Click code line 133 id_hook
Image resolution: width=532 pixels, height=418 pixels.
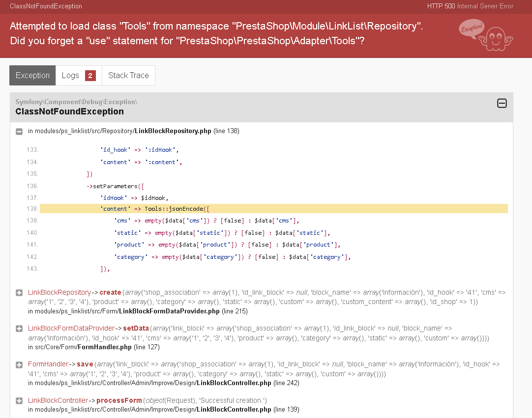[139, 150]
